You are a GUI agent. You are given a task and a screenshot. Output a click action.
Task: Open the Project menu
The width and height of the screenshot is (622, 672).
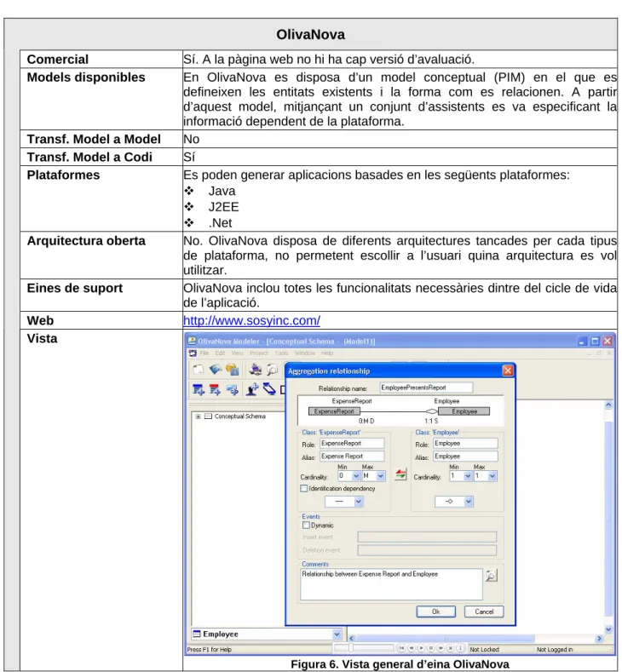tap(259, 353)
